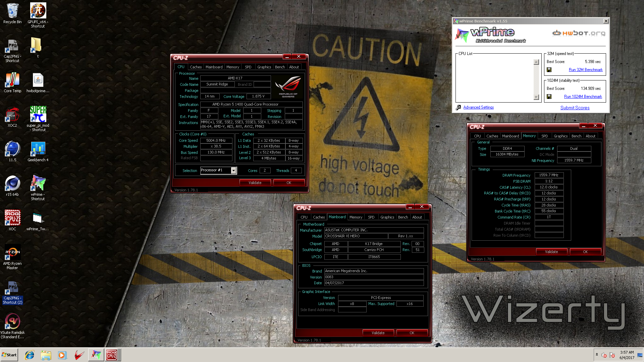Click the Core Speed 5004.0 MHz field
This screenshot has height=362, width=644.
coord(216,140)
